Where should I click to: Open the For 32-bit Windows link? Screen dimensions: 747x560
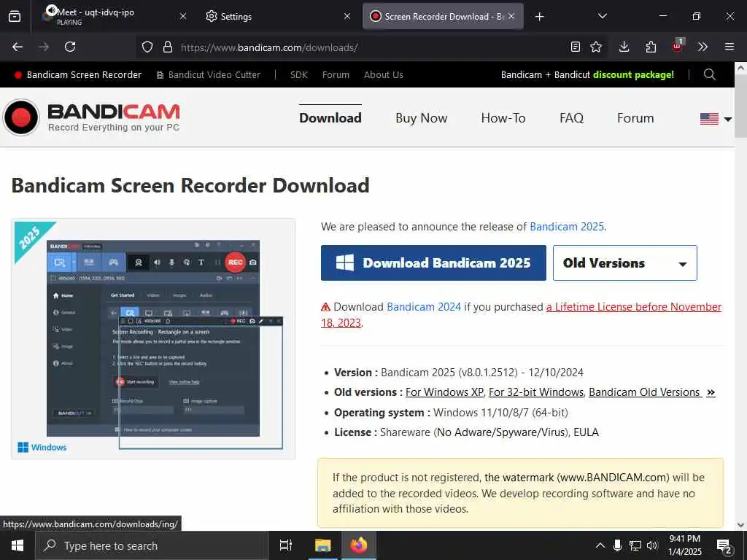point(536,392)
